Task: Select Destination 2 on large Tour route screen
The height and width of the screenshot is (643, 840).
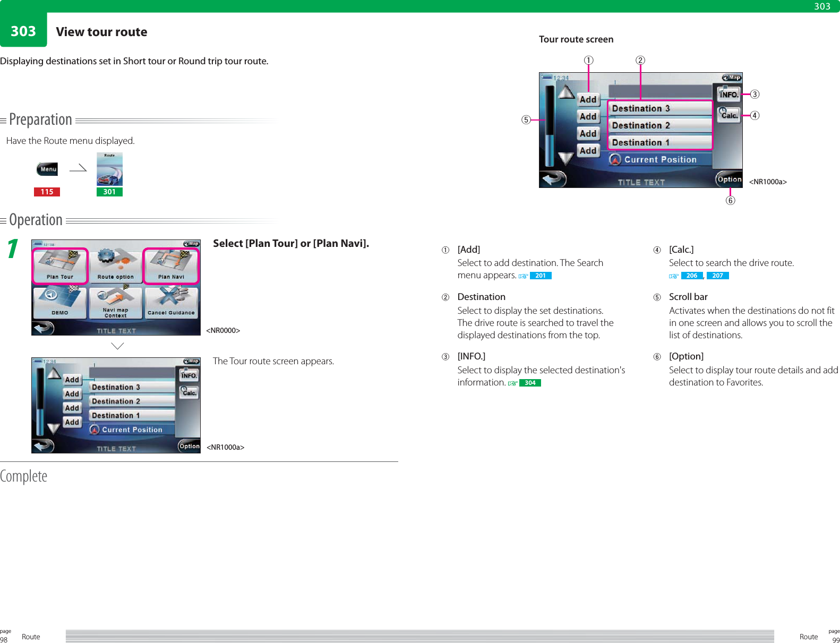Action: 660,125
